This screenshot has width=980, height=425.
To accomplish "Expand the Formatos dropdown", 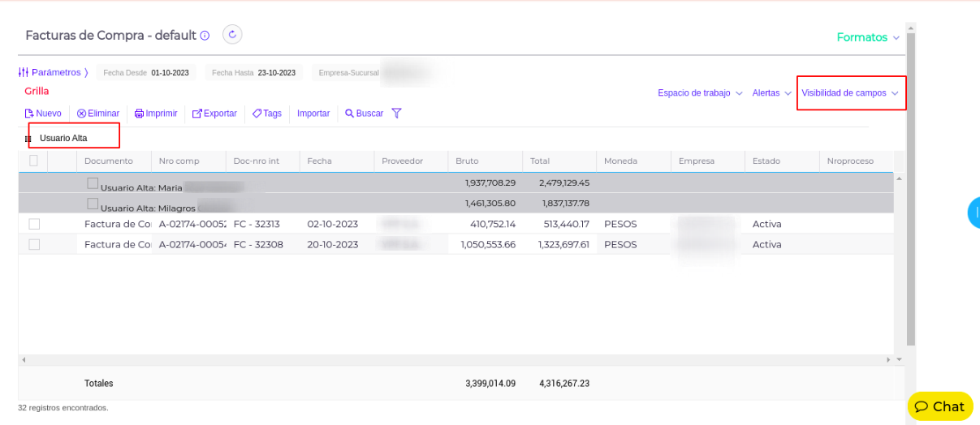I will [x=868, y=37].
